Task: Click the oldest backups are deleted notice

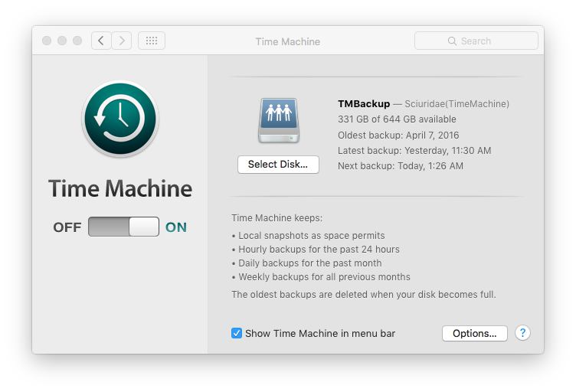Action: [x=364, y=294]
